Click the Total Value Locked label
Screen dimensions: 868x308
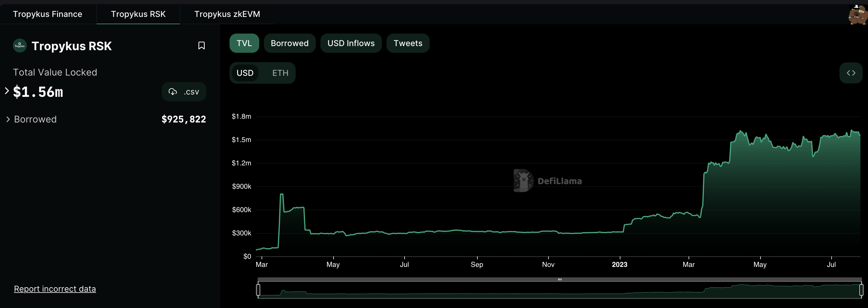click(x=55, y=72)
